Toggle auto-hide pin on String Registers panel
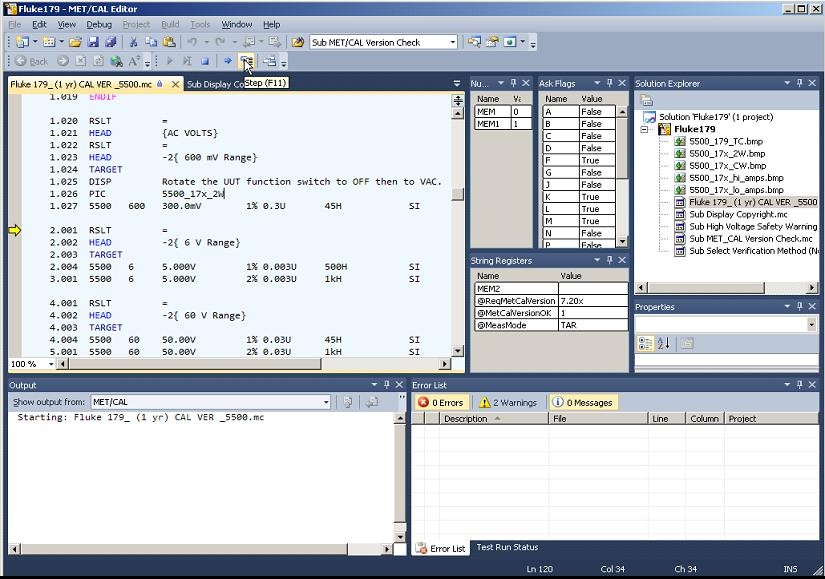The image size is (825, 579). click(x=609, y=260)
